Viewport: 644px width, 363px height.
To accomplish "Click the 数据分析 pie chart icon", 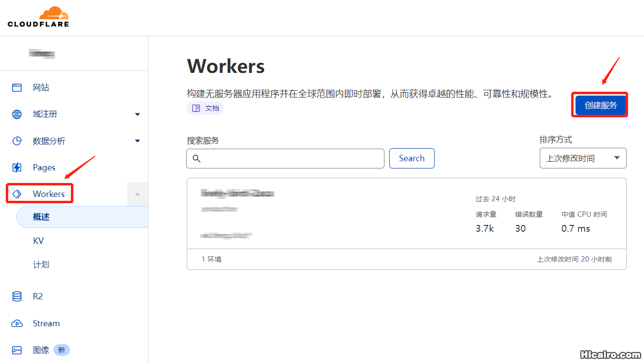I will 17,141.
